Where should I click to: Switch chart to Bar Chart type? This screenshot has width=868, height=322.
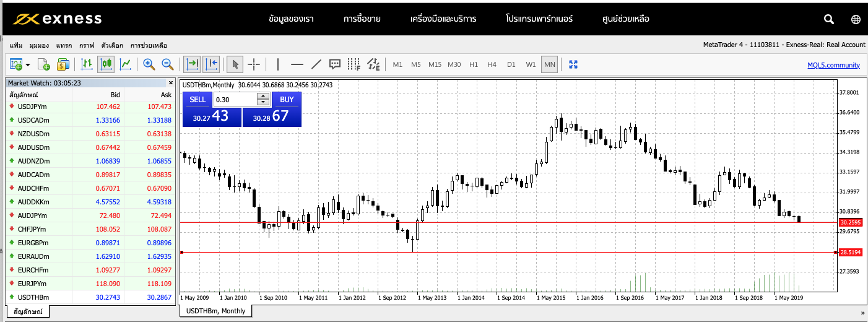click(x=87, y=64)
